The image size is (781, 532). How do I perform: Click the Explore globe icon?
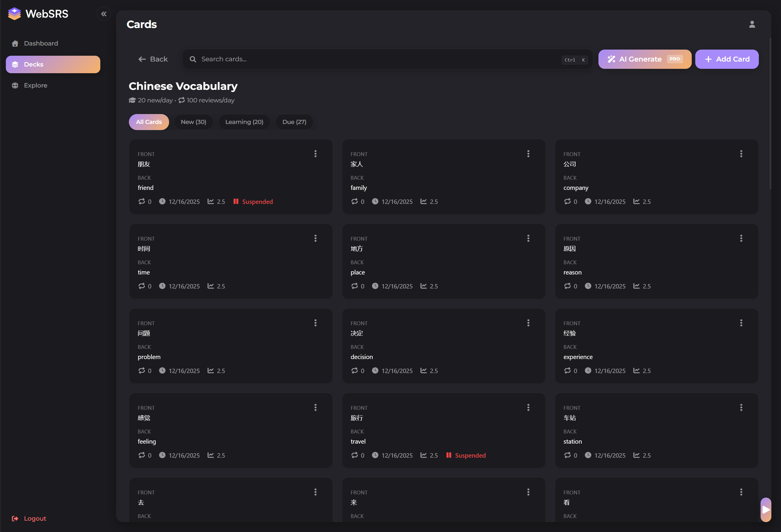[15, 85]
